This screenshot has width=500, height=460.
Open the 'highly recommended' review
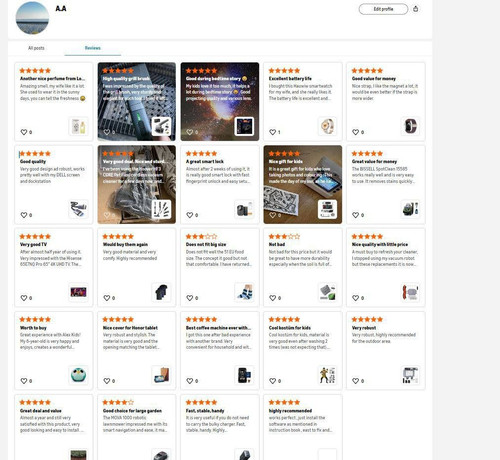click(x=303, y=427)
